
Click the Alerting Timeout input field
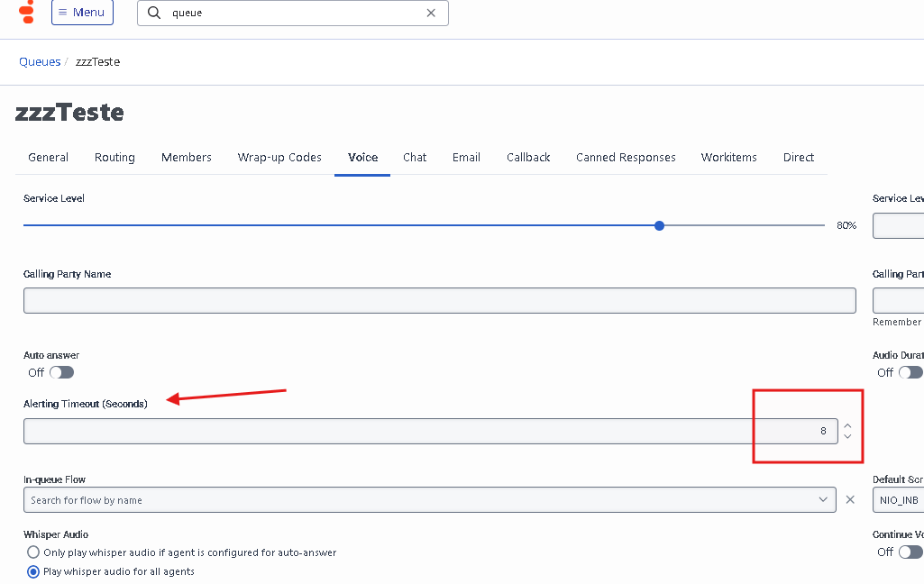point(424,431)
